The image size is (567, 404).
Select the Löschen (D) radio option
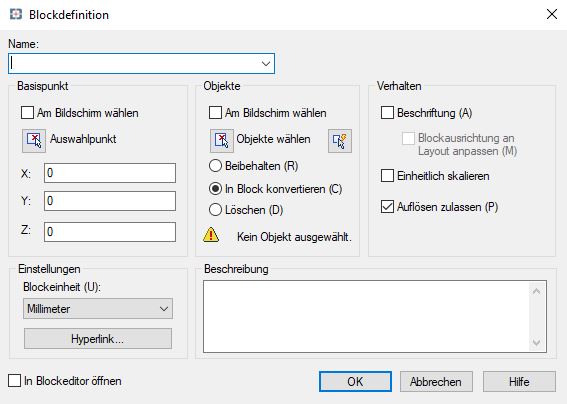(216, 210)
